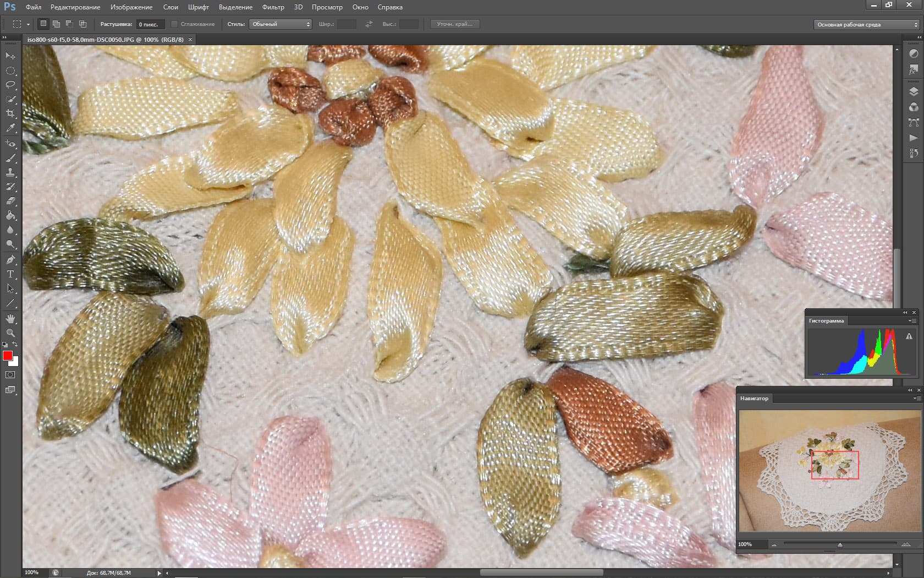Toggle Quick Mask mode
Screen dimensions: 924x578
(10, 375)
